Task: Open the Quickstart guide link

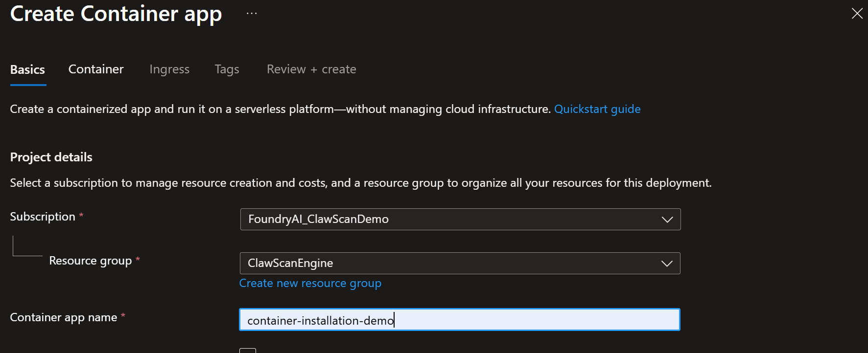Action: (597, 109)
